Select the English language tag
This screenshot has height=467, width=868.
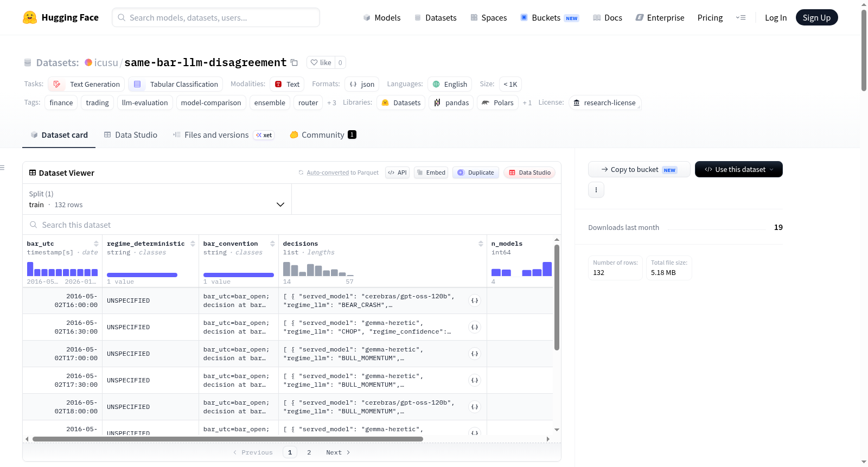(x=450, y=84)
